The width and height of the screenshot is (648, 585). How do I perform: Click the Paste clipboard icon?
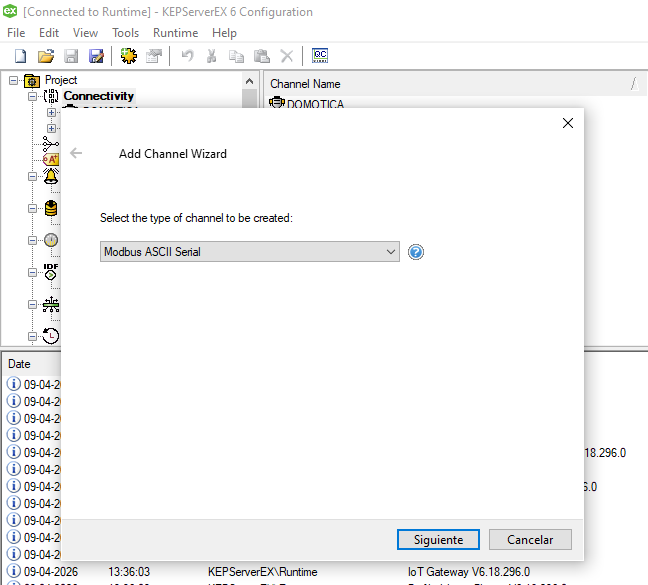point(262,56)
